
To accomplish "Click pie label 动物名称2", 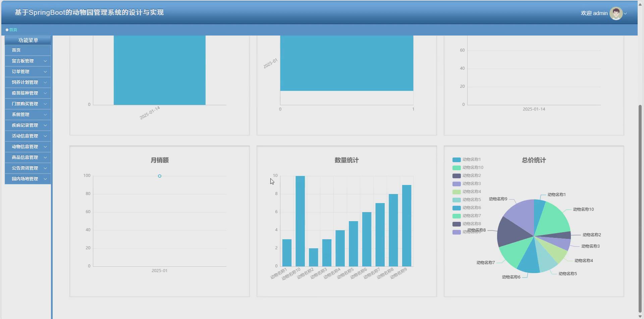I will 592,235.
